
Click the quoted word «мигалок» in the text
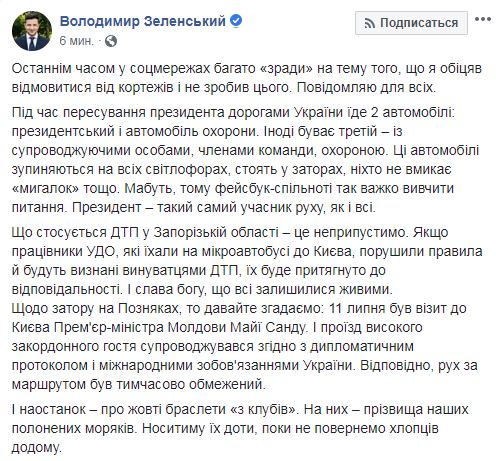coord(45,188)
